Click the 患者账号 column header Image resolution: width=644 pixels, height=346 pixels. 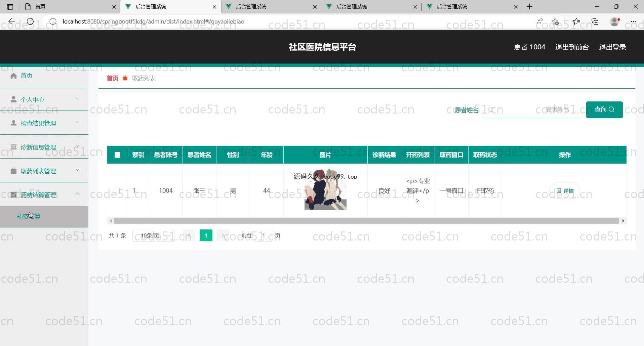coord(166,155)
